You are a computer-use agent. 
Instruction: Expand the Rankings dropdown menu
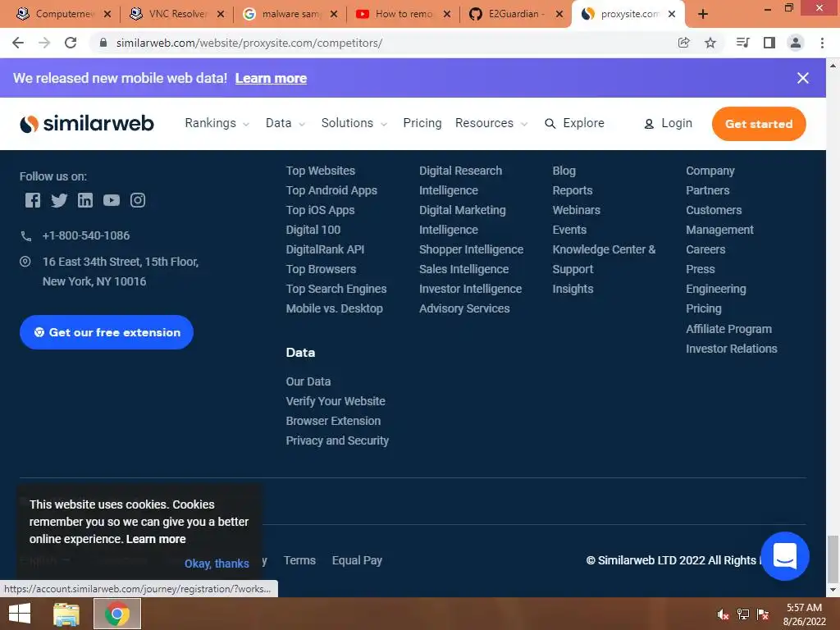point(217,123)
